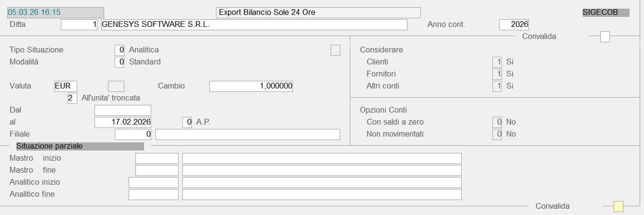Select the A.P. value field
Screen dimensions: 644x215
tap(188, 122)
